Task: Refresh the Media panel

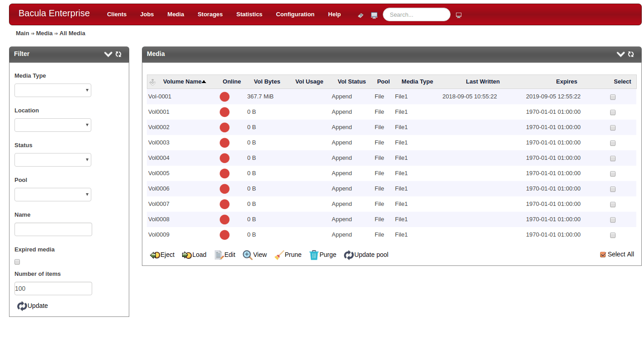Action: tap(631, 54)
